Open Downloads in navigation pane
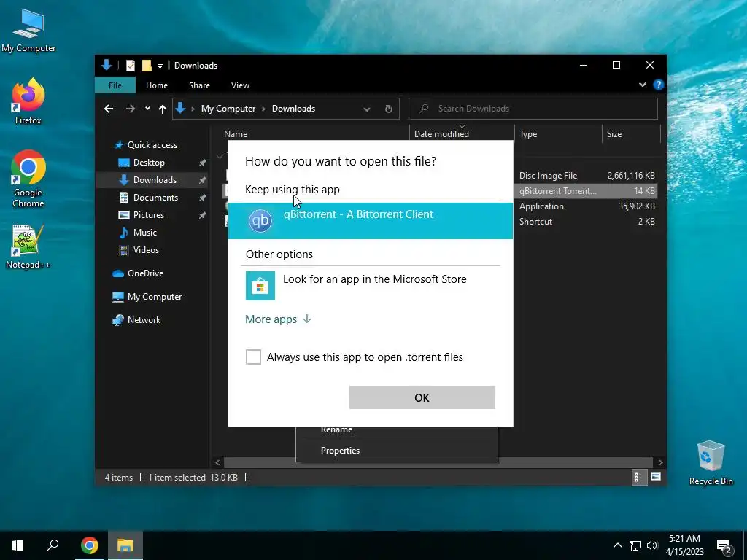747x560 pixels. [x=155, y=180]
